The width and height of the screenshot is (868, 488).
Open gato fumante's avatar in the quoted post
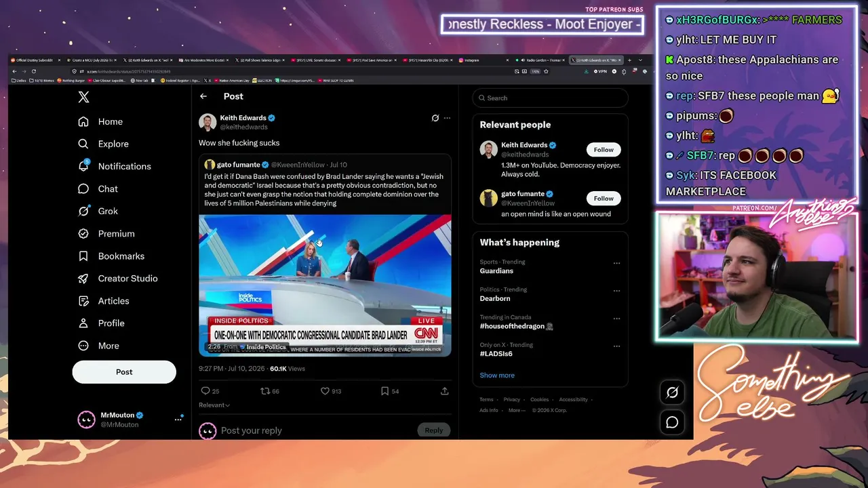210,165
